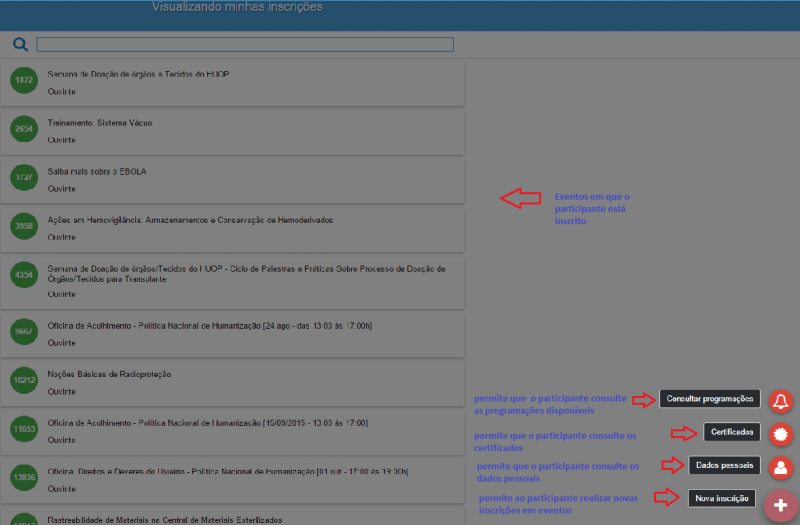Open Consultar programações label

tap(709, 398)
